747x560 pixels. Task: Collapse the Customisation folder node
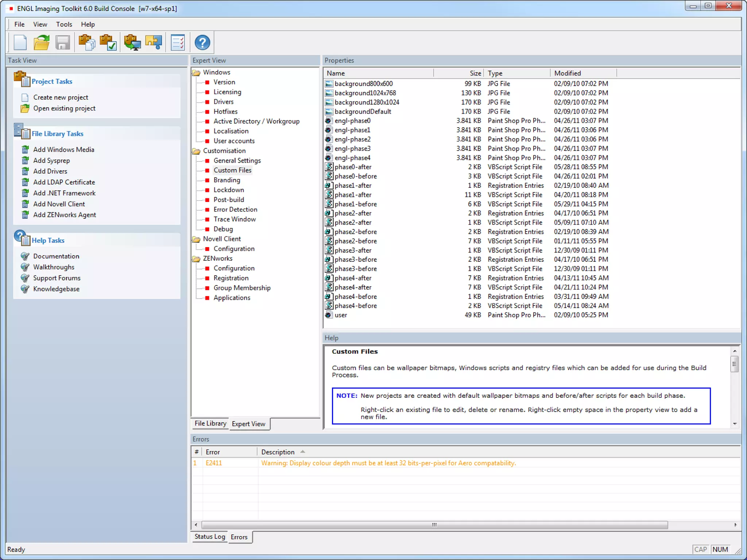click(x=197, y=151)
